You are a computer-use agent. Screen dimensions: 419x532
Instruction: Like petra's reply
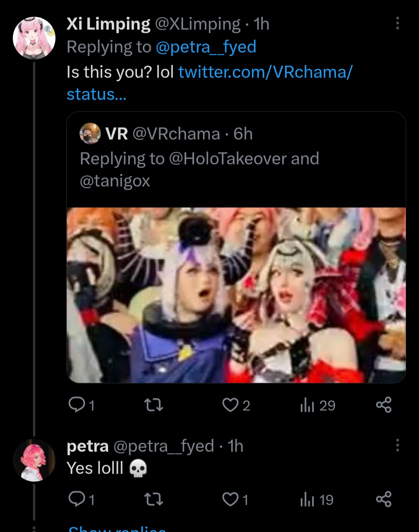pyautogui.click(x=230, y=499)
